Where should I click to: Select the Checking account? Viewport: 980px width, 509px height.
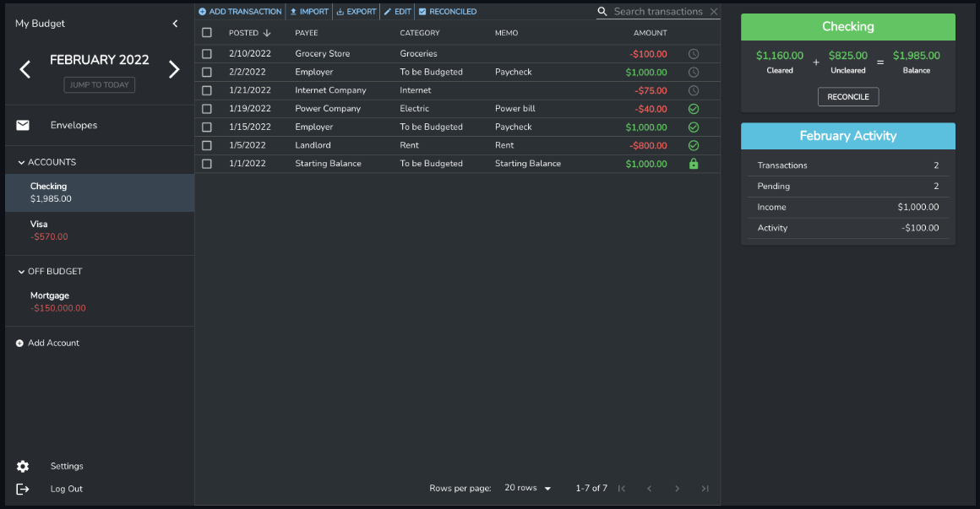click(100, 192)
